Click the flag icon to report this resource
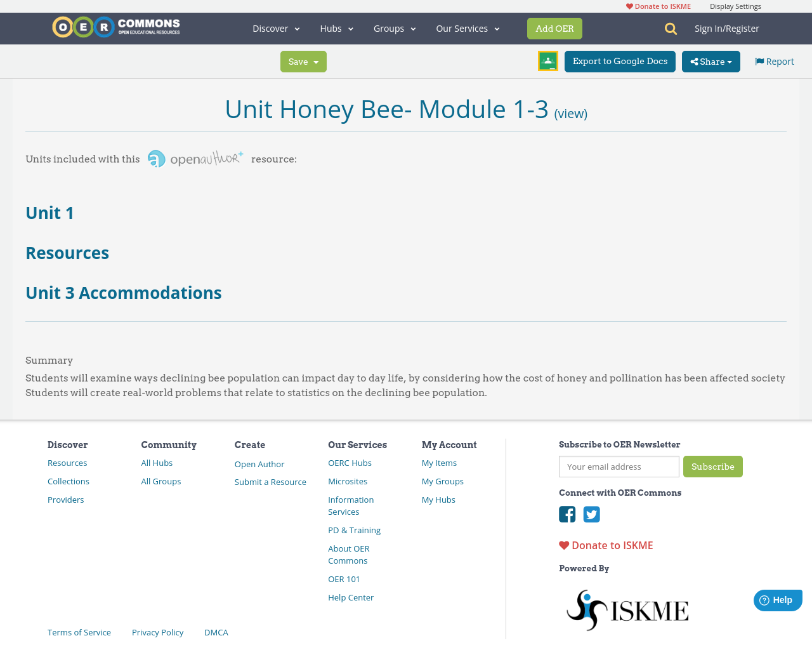Screen dimensions: 812x650 tap(759, 60)
